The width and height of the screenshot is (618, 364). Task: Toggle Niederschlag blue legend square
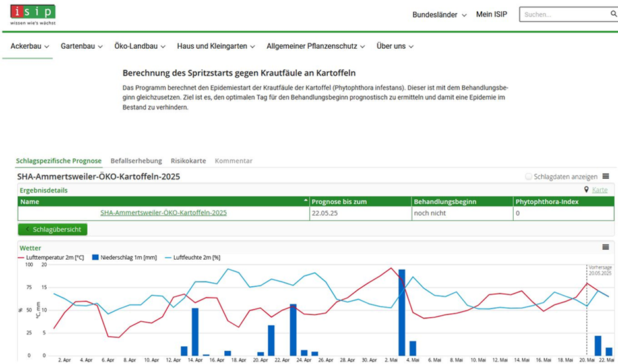pos(96,257)
